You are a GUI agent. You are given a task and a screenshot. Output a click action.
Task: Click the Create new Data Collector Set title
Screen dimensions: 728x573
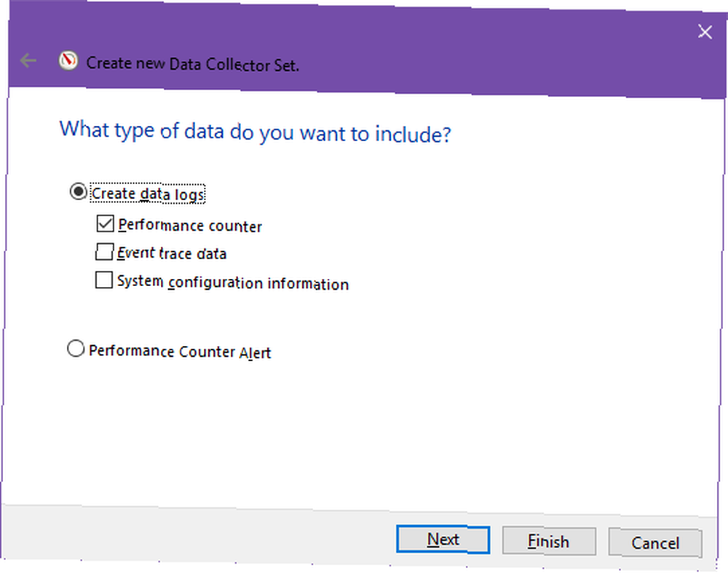tap(192, 64)
